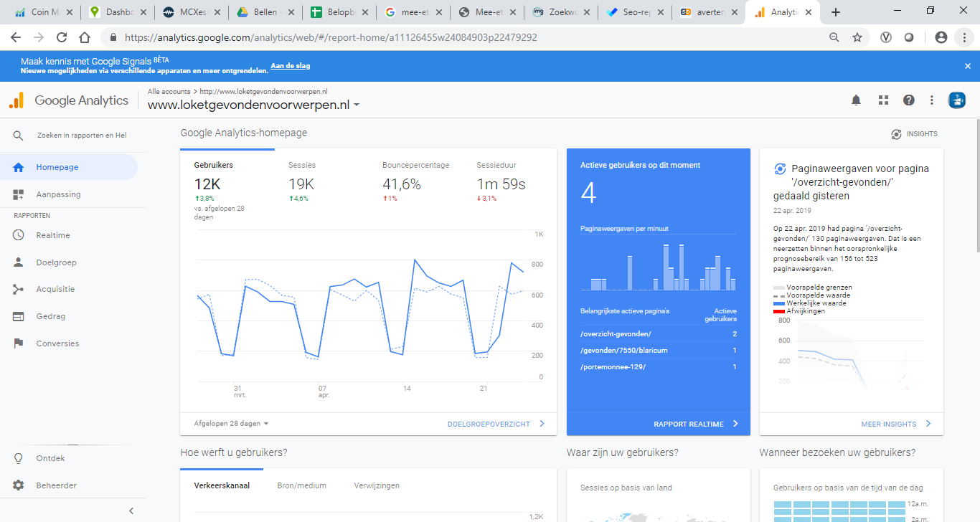Open a new browser tab

point(835,12)
